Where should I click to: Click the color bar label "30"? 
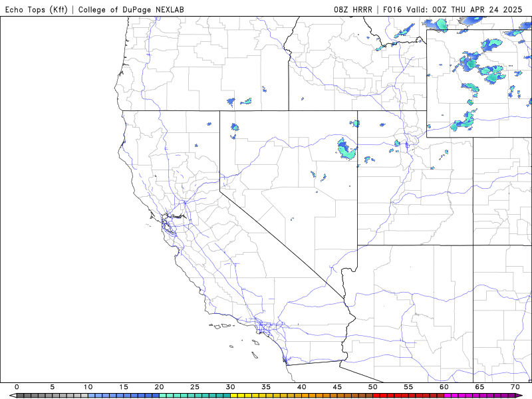click(x=230, y=387)
